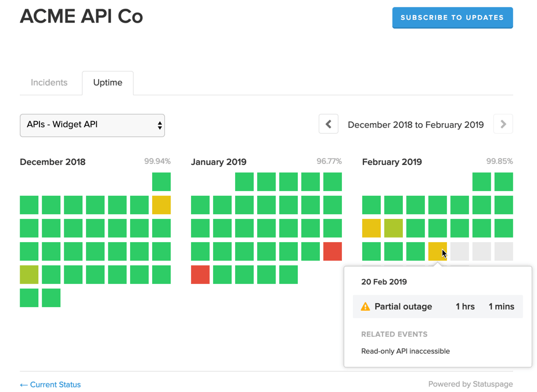Open Powered by Statuspage link

[471, 384]
